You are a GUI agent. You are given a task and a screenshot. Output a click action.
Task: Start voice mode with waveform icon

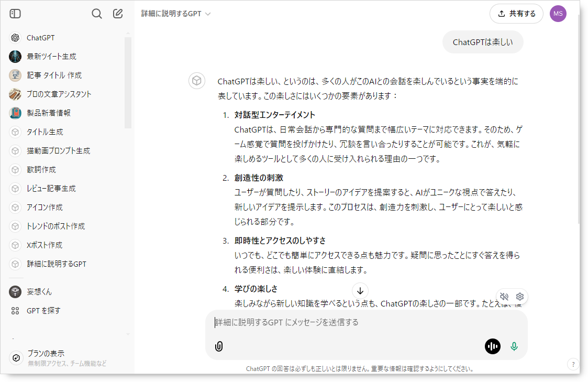pos(492,346)
